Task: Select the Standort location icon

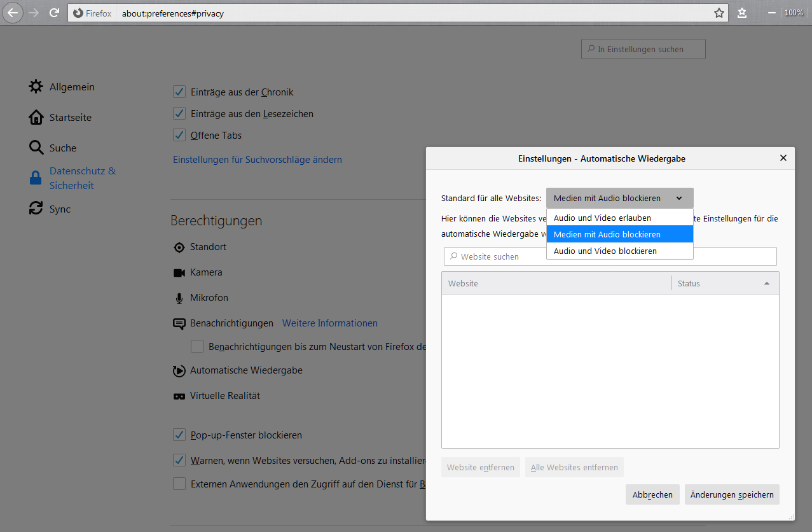Action: [x=179, y=247]
